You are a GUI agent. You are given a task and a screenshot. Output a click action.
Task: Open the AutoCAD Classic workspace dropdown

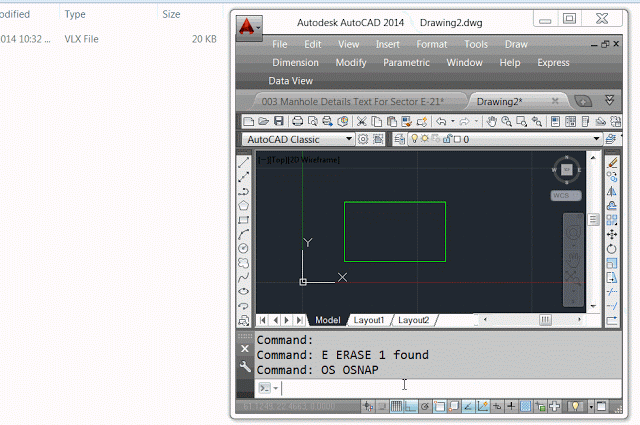[x=349, y=139]
